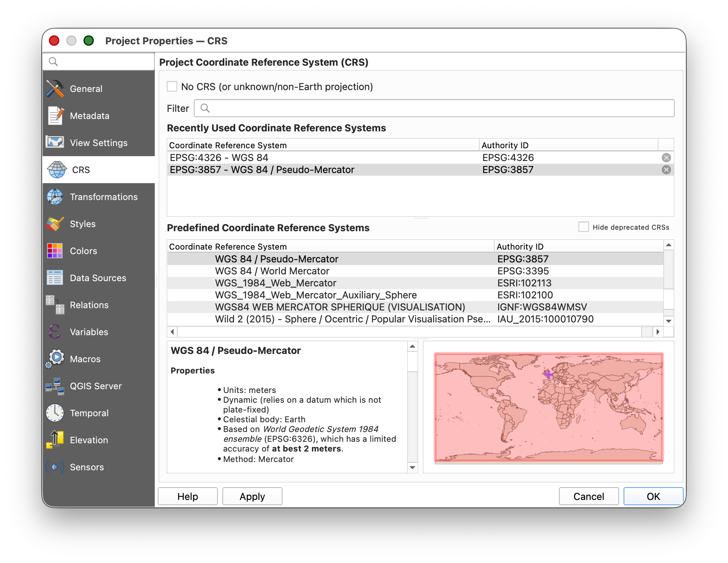Click the Cancel button
The image size is (728, 563).
tap(588, 497)
